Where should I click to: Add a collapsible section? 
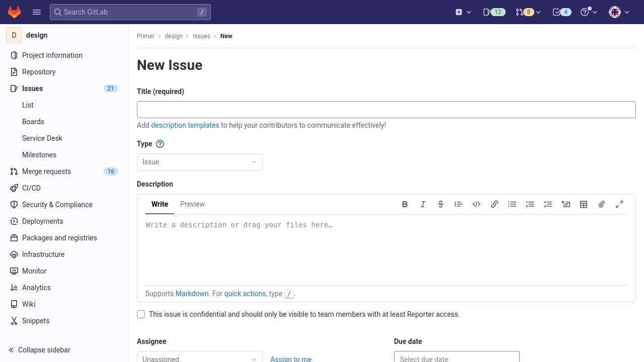click(566, 204)
